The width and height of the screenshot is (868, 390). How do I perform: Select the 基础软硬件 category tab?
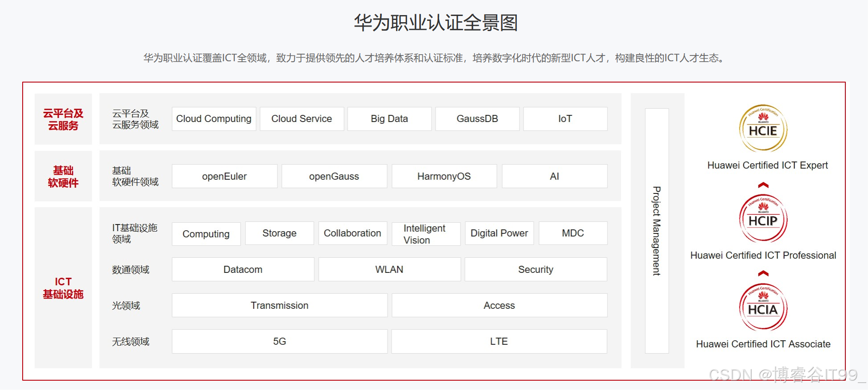(63, 176)
